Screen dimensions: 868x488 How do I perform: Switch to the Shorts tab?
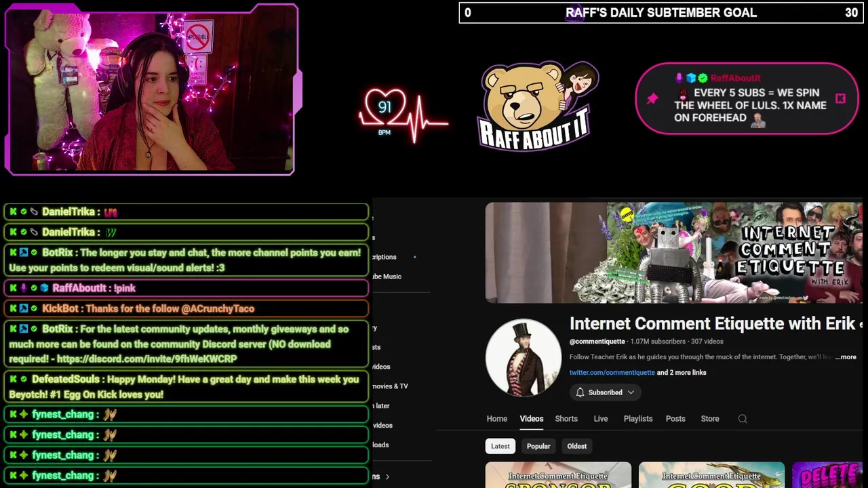click(x=566, y=419)
